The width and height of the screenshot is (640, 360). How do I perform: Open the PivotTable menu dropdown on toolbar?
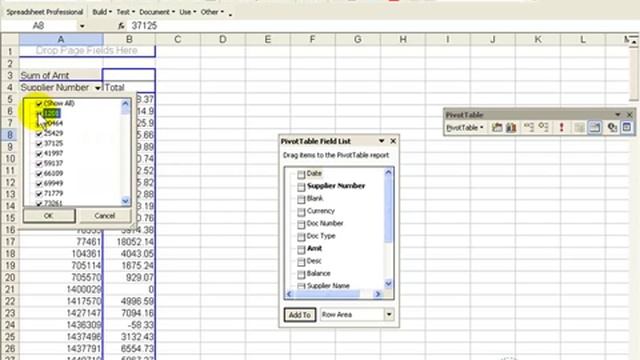pyautogui.click(x=465, y=128)
